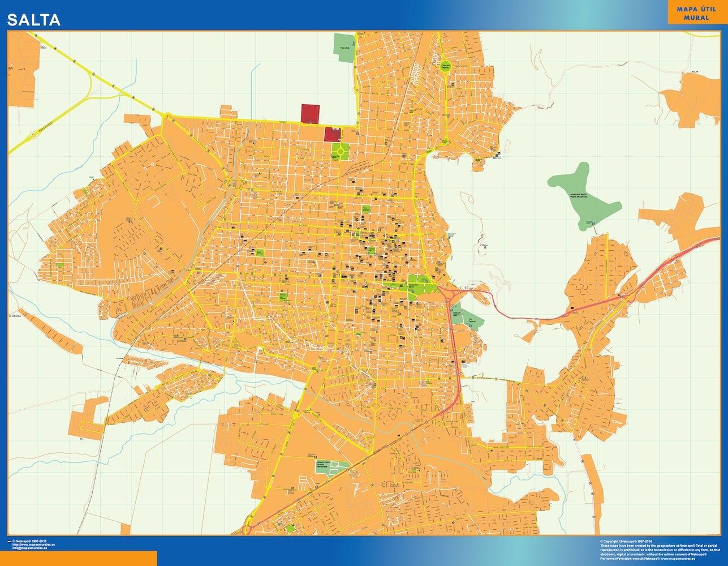
Task: Select the Parque San Martín green park
Action: pos(417,283)
